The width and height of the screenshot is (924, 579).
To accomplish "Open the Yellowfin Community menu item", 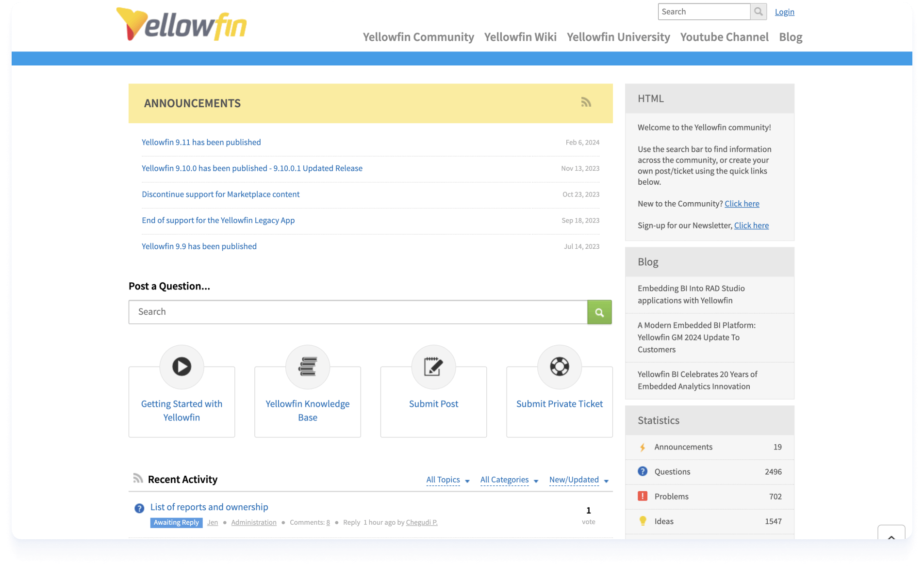I will (x=418, y=37).
